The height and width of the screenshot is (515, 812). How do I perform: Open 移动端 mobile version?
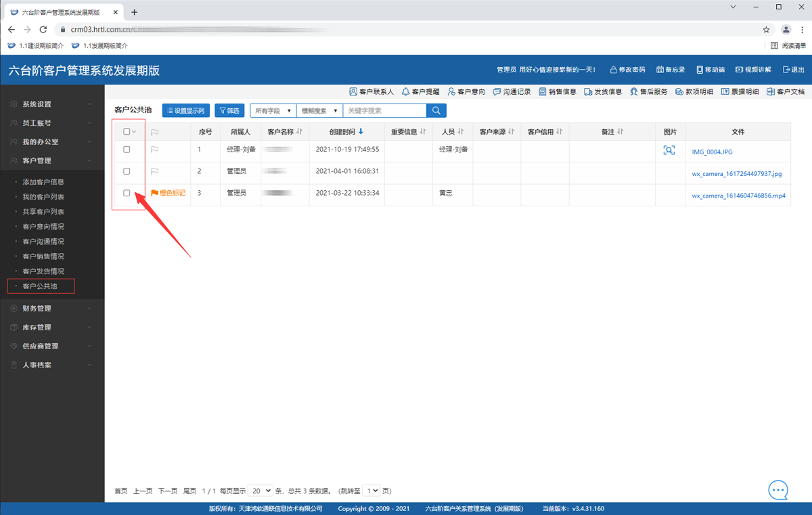[710, 70]
